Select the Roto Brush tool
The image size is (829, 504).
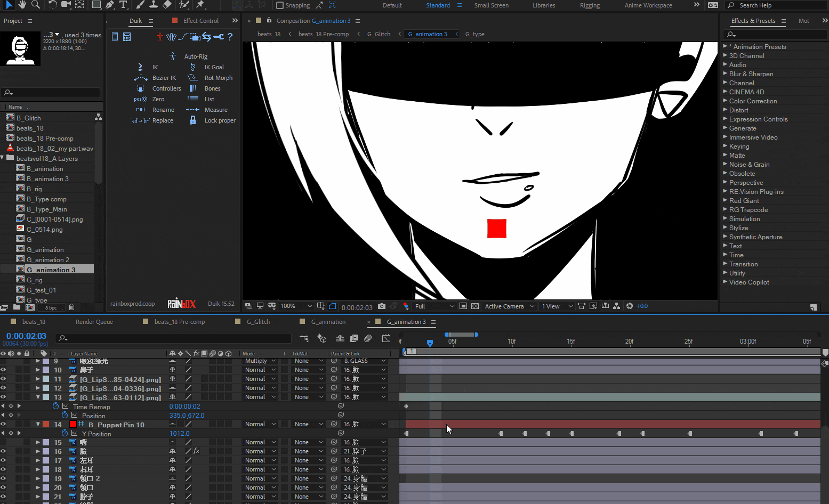pyautogui.click(x=184, y=5)
